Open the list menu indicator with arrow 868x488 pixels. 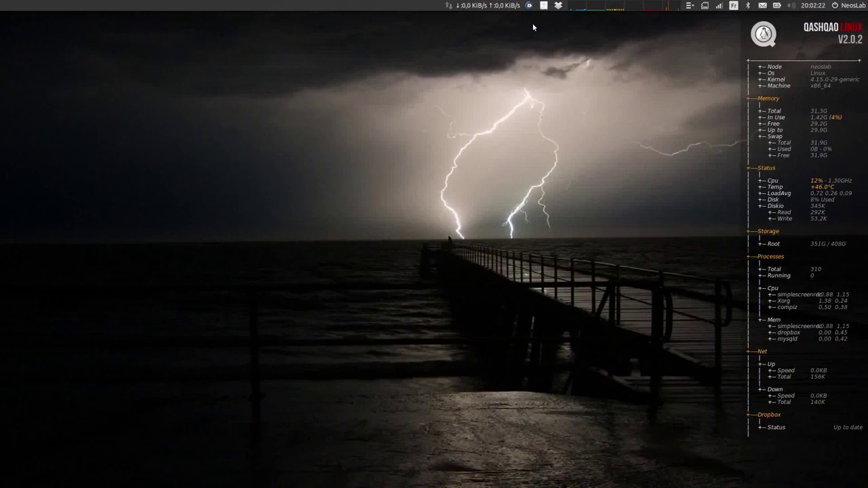[690, 5]
